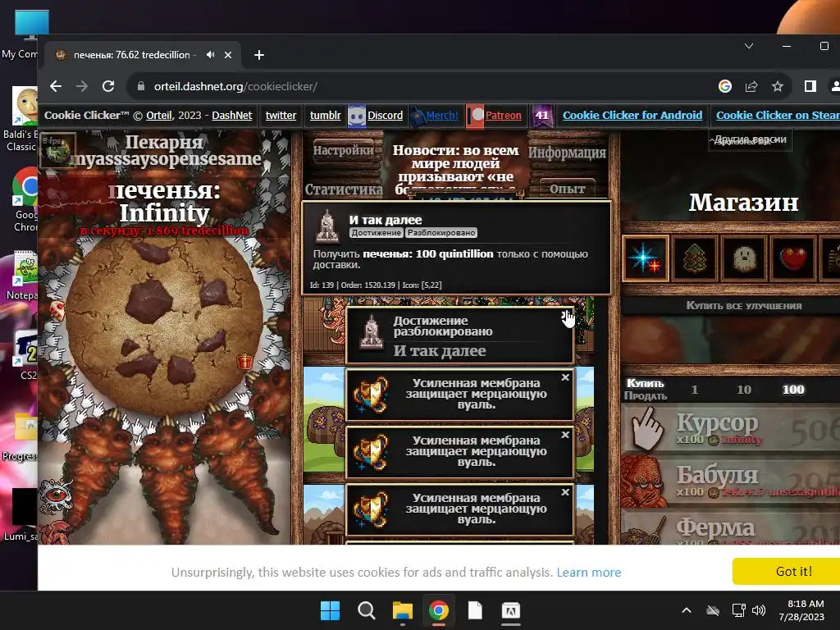This screenshot has width=840, height=630.
Task: Bookmark this page with the star
Action: pos(778,86)
